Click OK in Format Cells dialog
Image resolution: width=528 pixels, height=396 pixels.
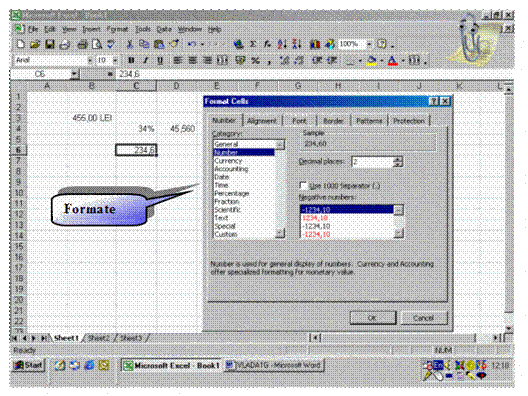372,318
